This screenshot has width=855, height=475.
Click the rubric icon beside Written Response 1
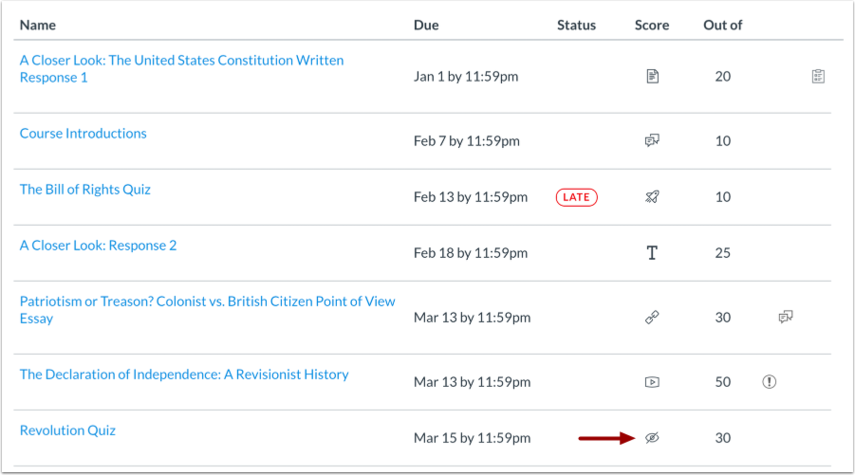point(818,76)
